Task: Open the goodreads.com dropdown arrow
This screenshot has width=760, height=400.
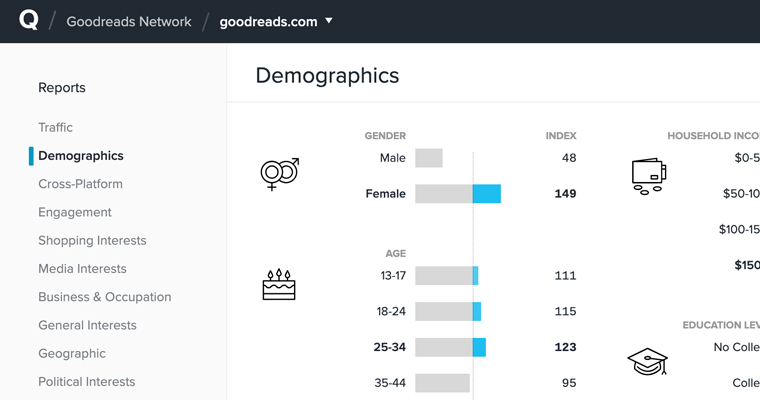Action: [x=329, y=21]
